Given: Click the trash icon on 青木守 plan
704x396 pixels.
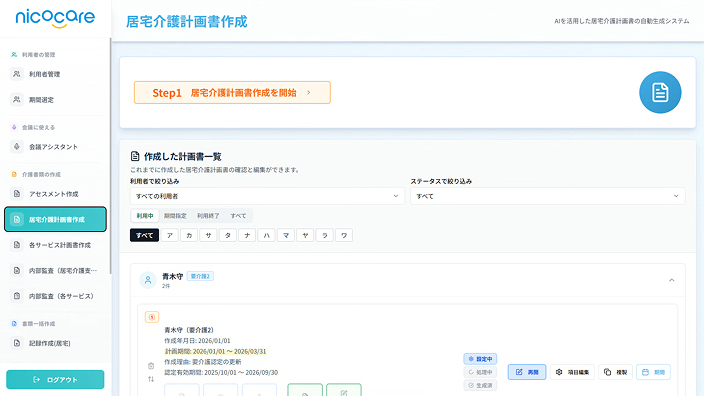Looking at the screenshot, I should 151,366.
